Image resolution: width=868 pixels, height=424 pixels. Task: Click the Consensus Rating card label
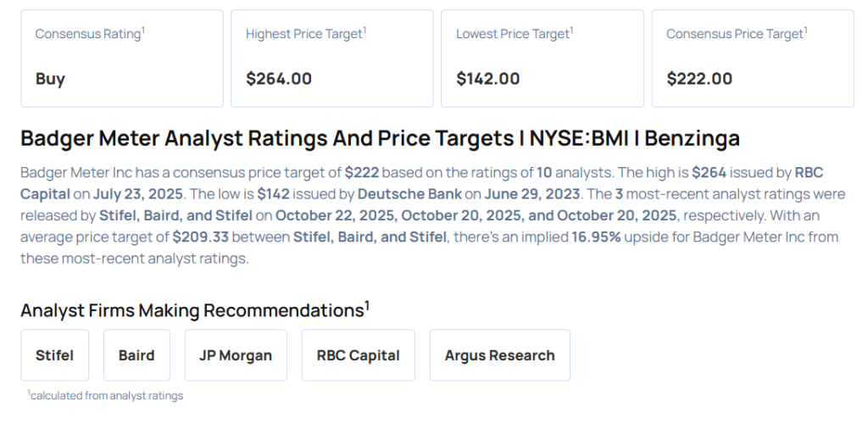(89, 34)
